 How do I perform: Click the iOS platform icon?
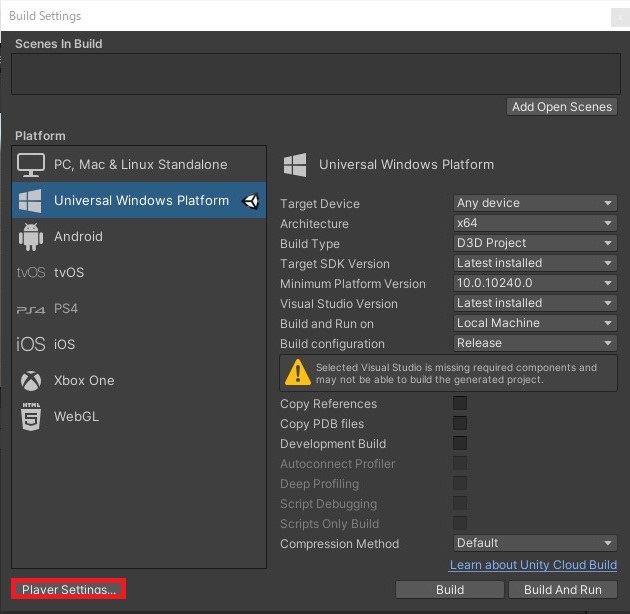click(31, 344)
